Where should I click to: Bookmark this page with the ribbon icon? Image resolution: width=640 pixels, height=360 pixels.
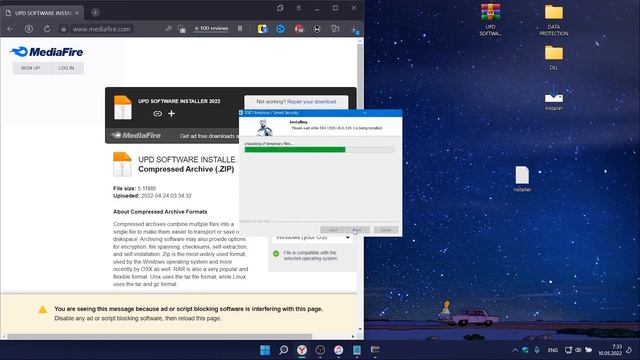pos(240,29)
